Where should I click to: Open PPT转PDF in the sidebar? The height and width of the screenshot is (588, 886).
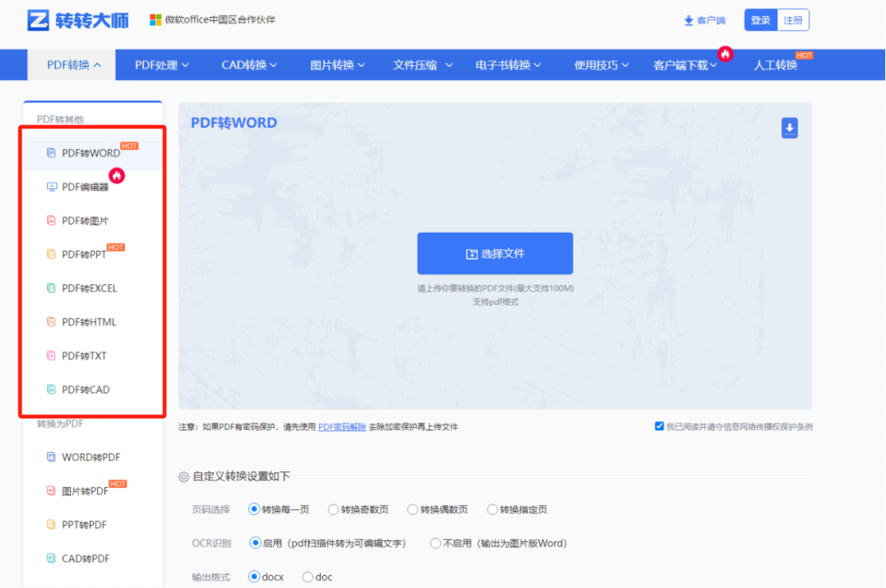92,525
